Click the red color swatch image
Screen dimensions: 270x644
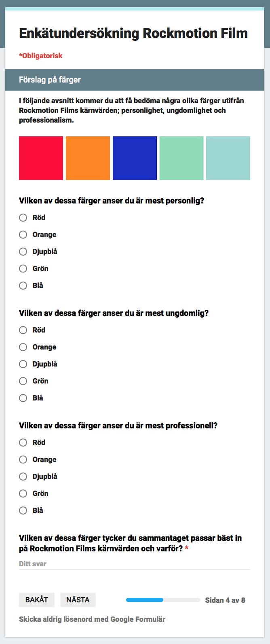tap(41, 158)
